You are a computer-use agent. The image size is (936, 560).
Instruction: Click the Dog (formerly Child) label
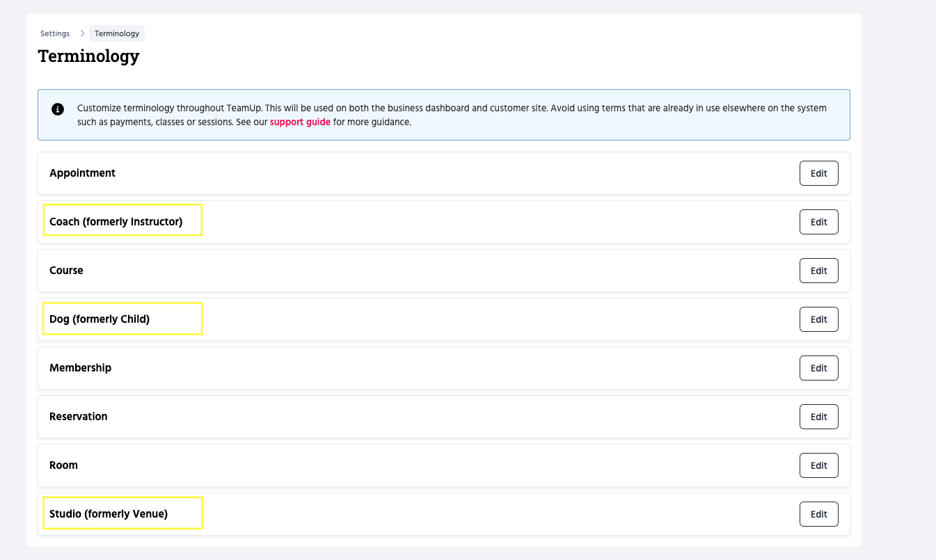pyautogui.click(x=100, y=319)
